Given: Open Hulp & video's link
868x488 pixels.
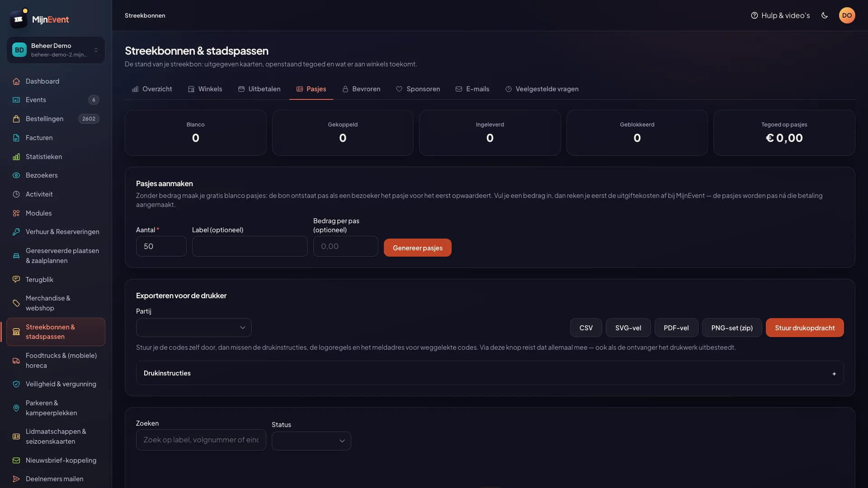Looking at the screenshot, I should pyautogui.click(x=780, y=15).
